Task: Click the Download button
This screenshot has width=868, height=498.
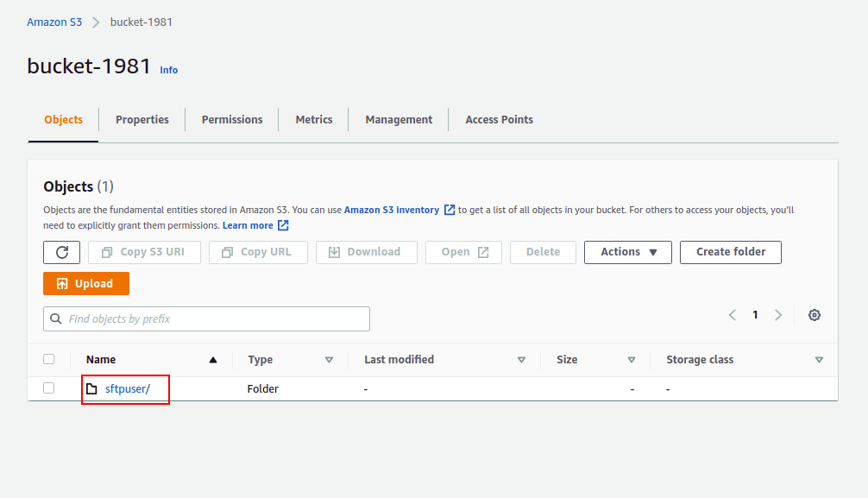Action: point(367,252)
